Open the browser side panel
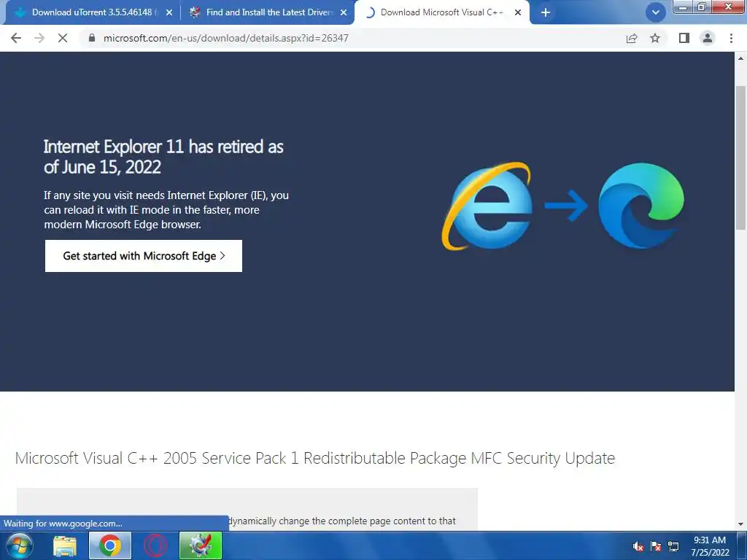747x560 pixels. click(x=684, y=38)
